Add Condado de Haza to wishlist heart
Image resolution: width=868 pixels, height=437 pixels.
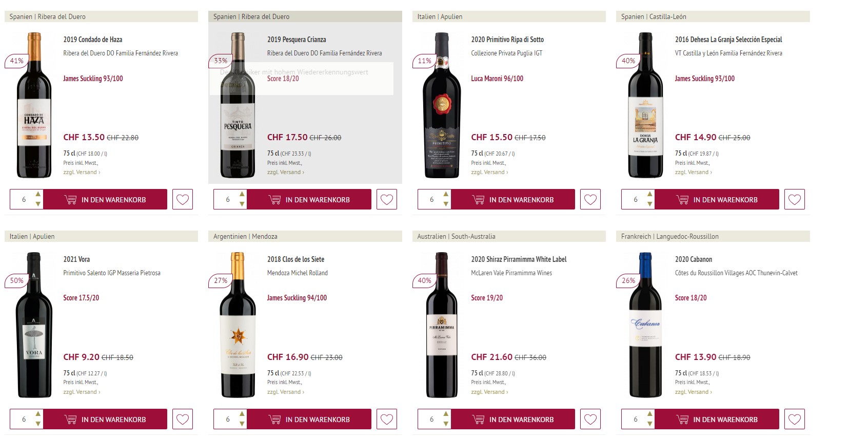point(183,199)
